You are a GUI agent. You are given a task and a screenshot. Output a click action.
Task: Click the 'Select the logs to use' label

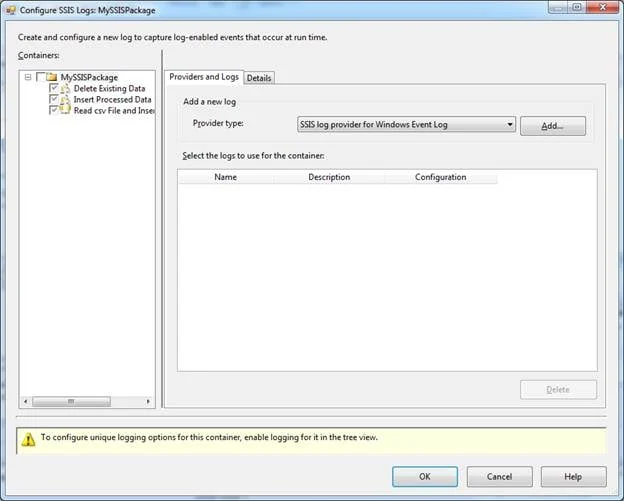(x=254, y=156)
